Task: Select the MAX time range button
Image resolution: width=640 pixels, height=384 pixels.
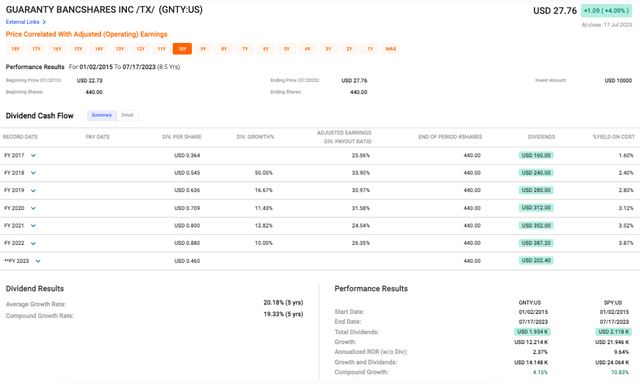Action: [x=391, y=49]
